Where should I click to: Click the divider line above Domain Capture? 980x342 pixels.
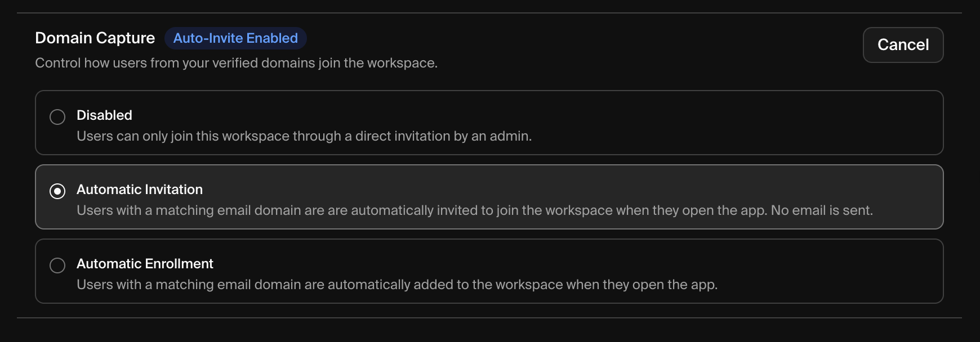[489, 13]
